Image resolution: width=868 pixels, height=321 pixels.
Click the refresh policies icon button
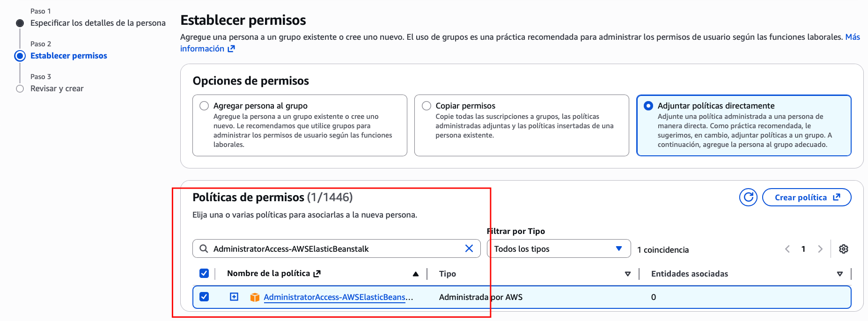point(748,197)
